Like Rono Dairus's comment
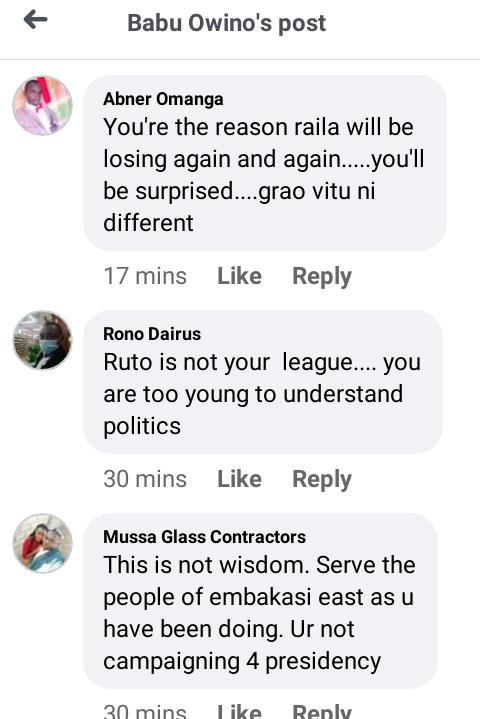 pyautogui.click(x=239, y=479)
